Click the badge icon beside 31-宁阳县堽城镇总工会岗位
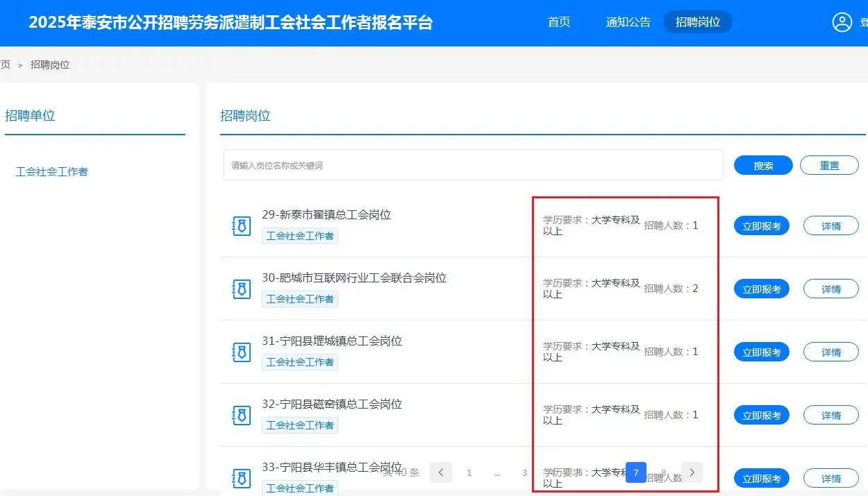Image resolution: width=868 pixels, height=496 pixels. pos(241,352)
